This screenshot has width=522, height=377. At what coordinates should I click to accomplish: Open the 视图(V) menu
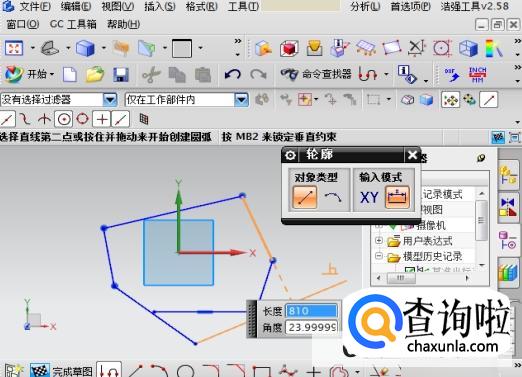click(118, 6)
